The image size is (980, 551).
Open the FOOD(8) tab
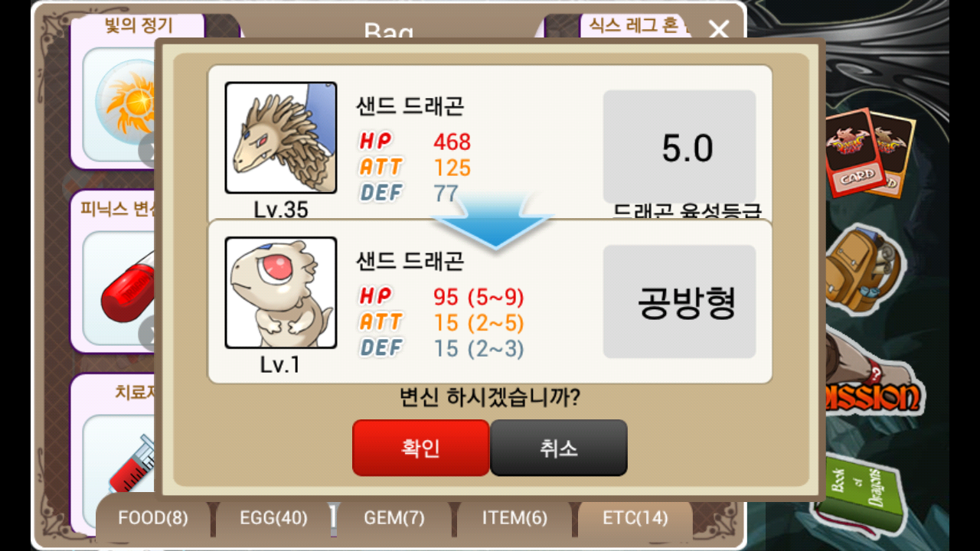point(153,518)
